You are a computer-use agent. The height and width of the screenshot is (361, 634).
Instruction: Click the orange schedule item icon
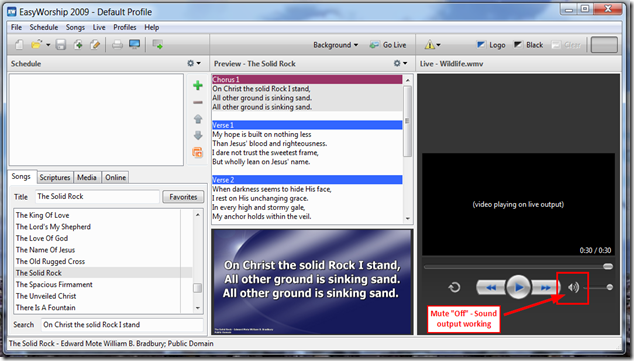(x=197, y=152)
